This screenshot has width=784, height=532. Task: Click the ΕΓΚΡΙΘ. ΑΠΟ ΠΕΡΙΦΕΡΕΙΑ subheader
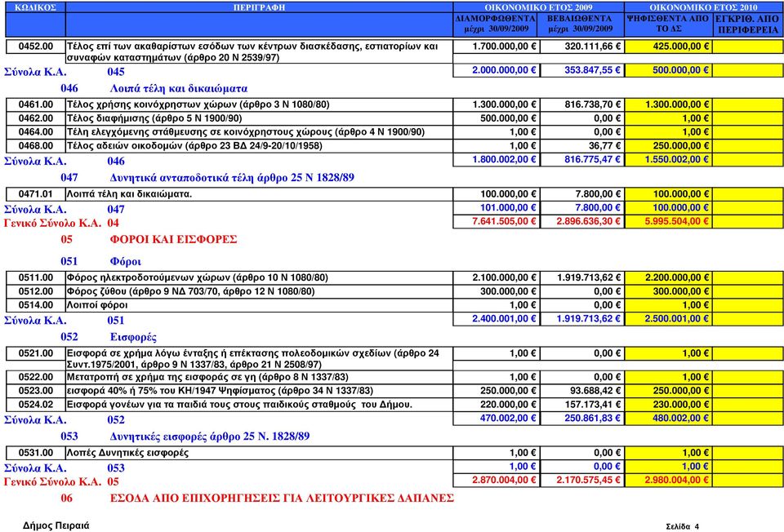click(748, 24)
